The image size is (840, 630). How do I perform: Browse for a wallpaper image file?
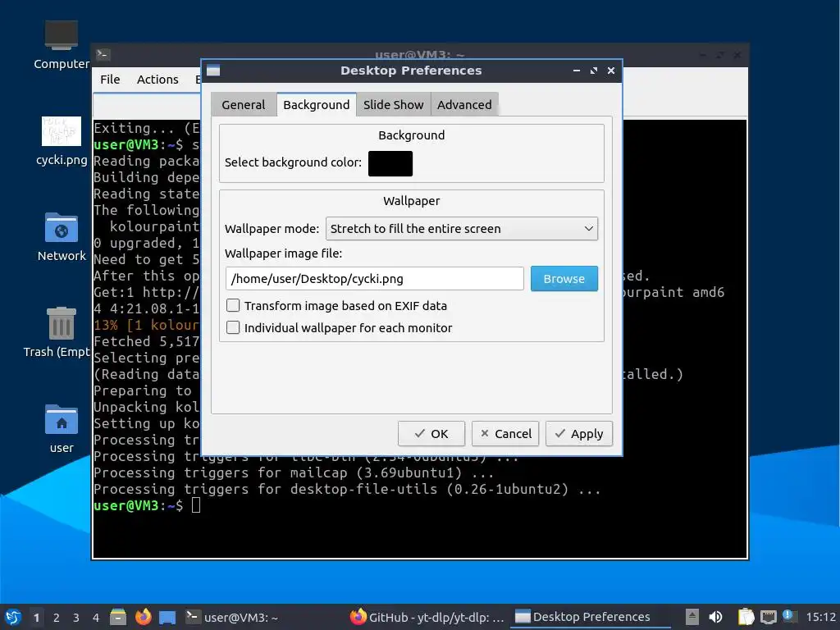pyautogui.click(x=564, y=279)
